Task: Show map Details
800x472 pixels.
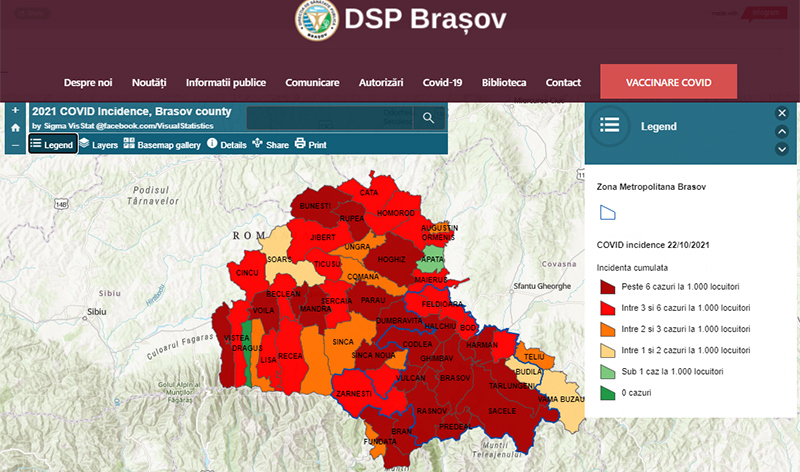Action: point(227,145)
